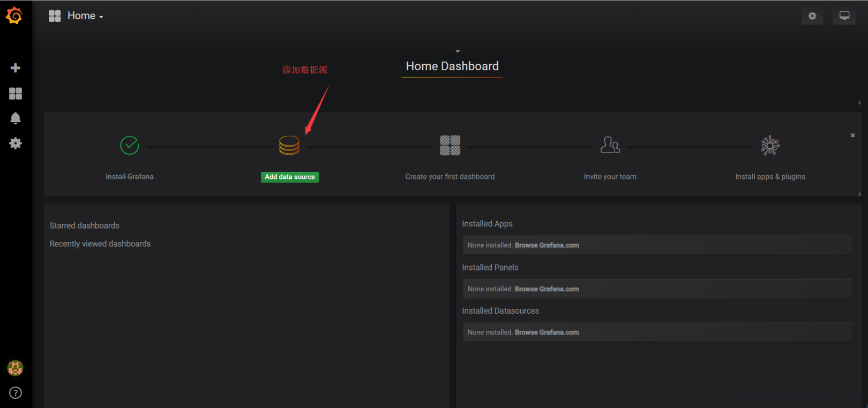868x408 pixels.
Task: Open the Create your first dashboard link
Action: coord(450,177)
